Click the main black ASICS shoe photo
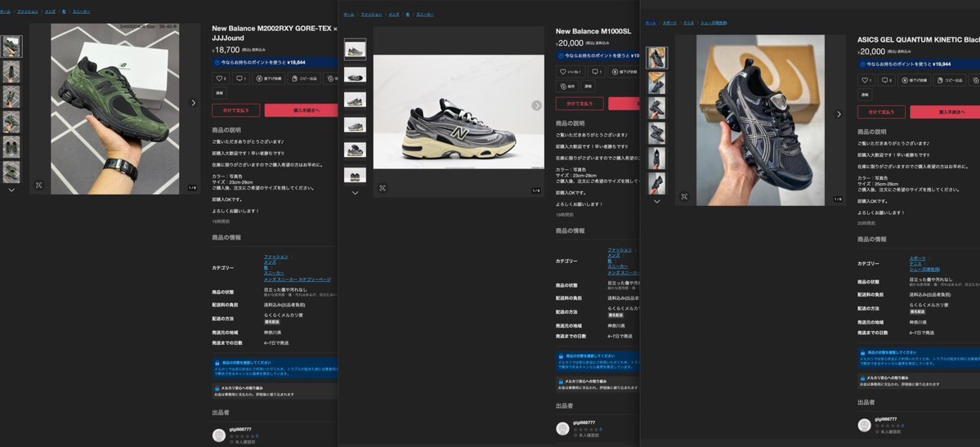 coord(760,120)
